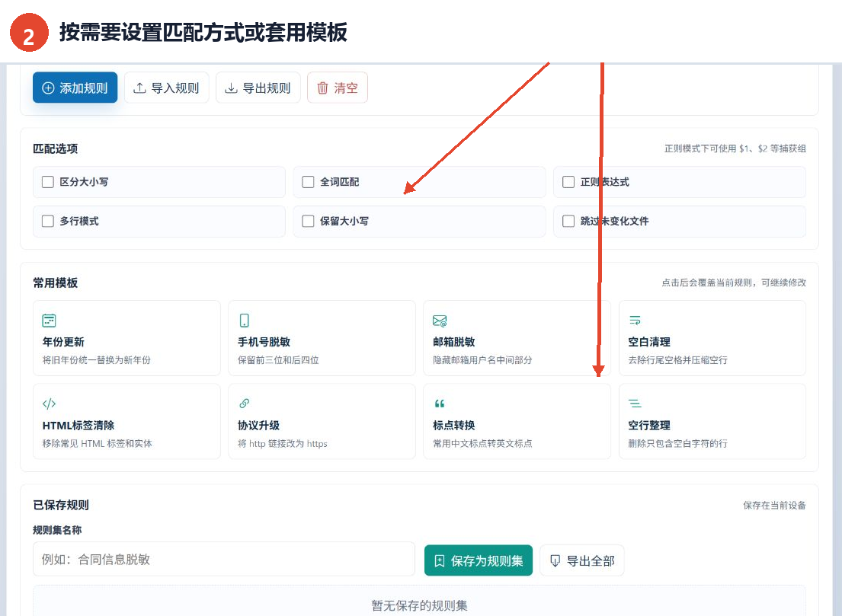Screen dimensions: 842x616
Task: Click the hint 保存在当前设备
Action: (x=774, y=506)
